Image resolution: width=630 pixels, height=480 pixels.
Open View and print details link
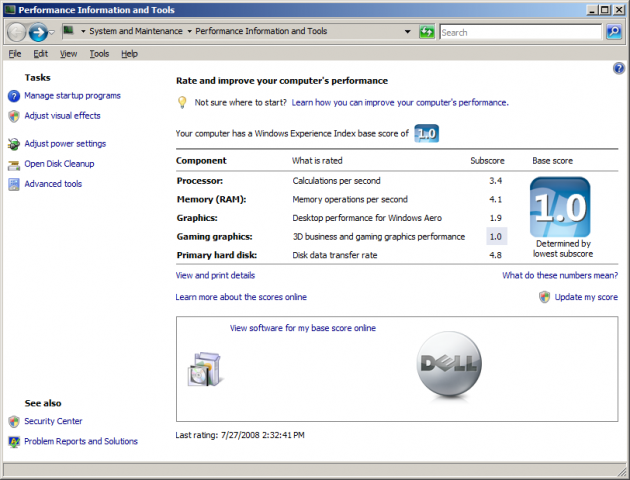pyautogui.click(x=215, y=275)
